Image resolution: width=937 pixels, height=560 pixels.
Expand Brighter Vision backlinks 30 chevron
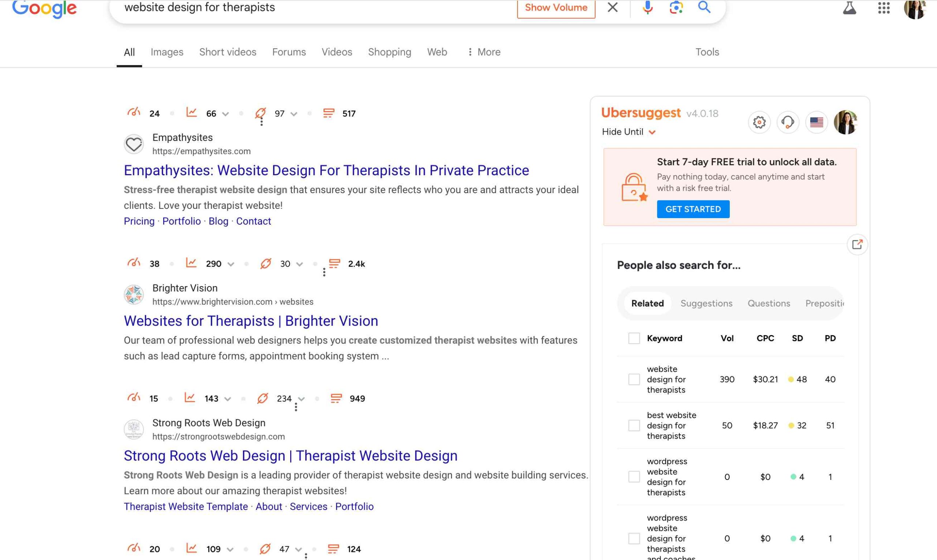tap(299, 264)
